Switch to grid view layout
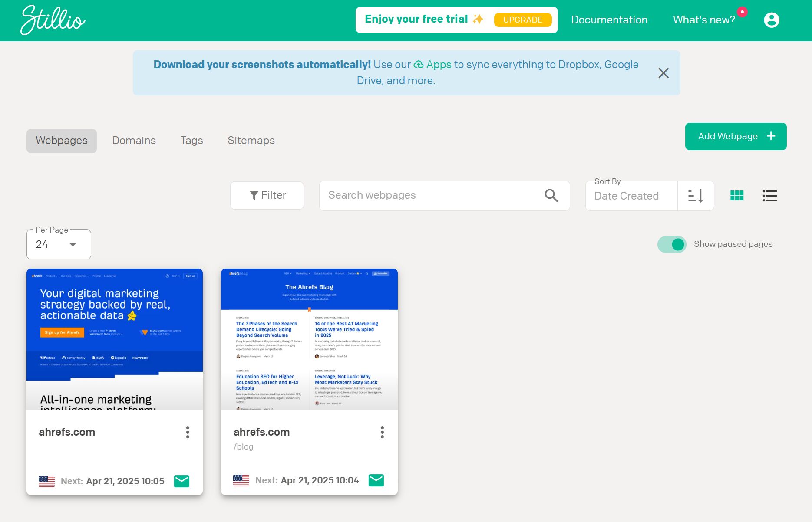 [x=737, y=196]
